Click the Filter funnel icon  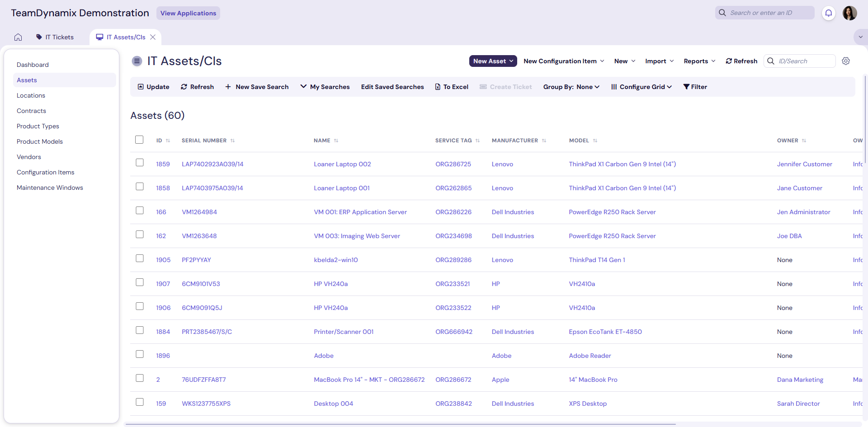point(686,87)
